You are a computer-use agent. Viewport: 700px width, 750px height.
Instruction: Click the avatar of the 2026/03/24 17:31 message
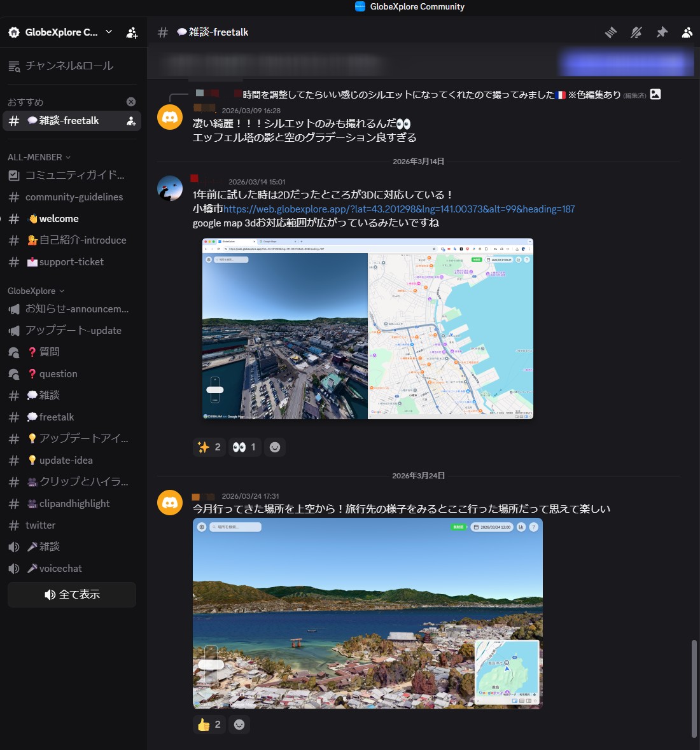tap(170, 503)
